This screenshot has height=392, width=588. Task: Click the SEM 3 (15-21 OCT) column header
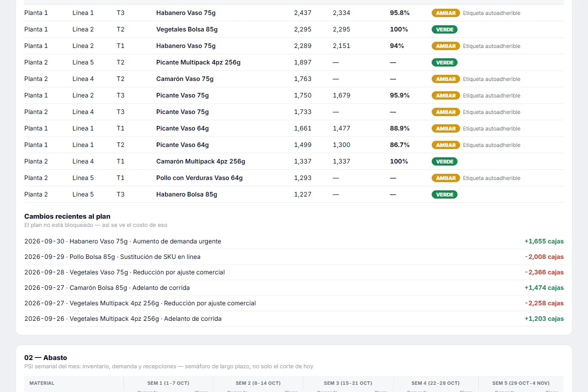[x=348, y=383]
